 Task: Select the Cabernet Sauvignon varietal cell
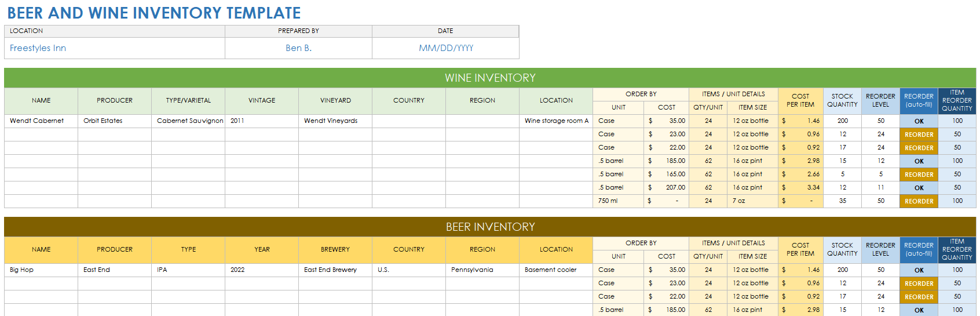[x=188, y=121]
